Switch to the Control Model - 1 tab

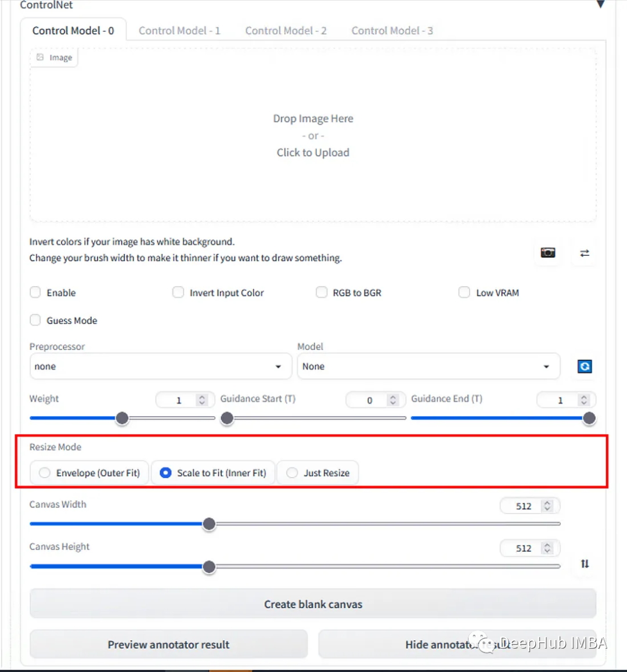[179, 30]
